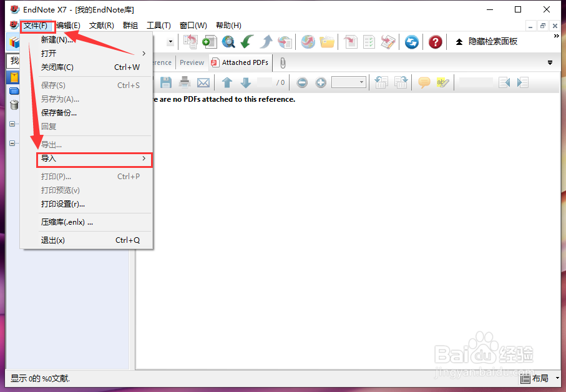Click the Format Bibliography checklist icon
The width and height of the screenshot is (566, 392).
(x=369, y=42)
